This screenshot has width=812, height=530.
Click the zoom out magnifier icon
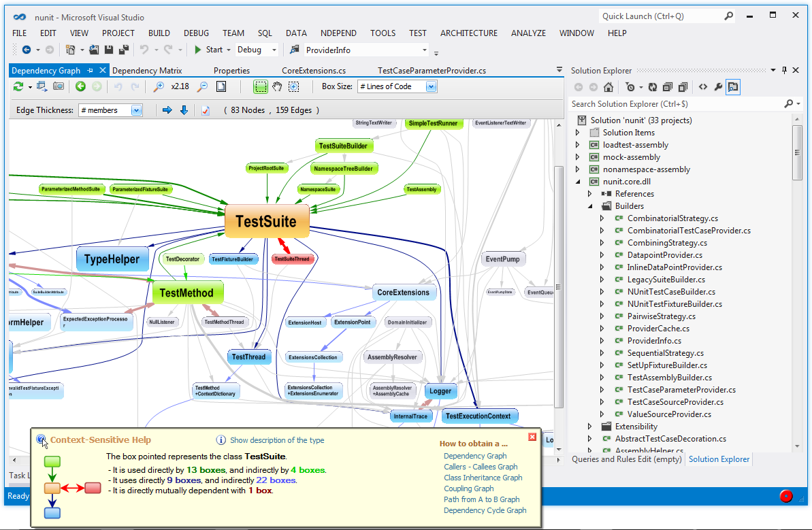[x=202, y=86]
